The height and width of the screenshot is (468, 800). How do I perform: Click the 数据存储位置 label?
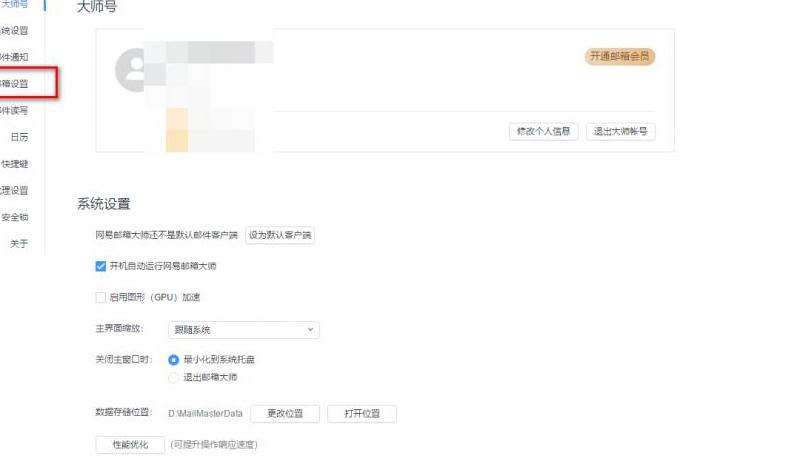123,412
